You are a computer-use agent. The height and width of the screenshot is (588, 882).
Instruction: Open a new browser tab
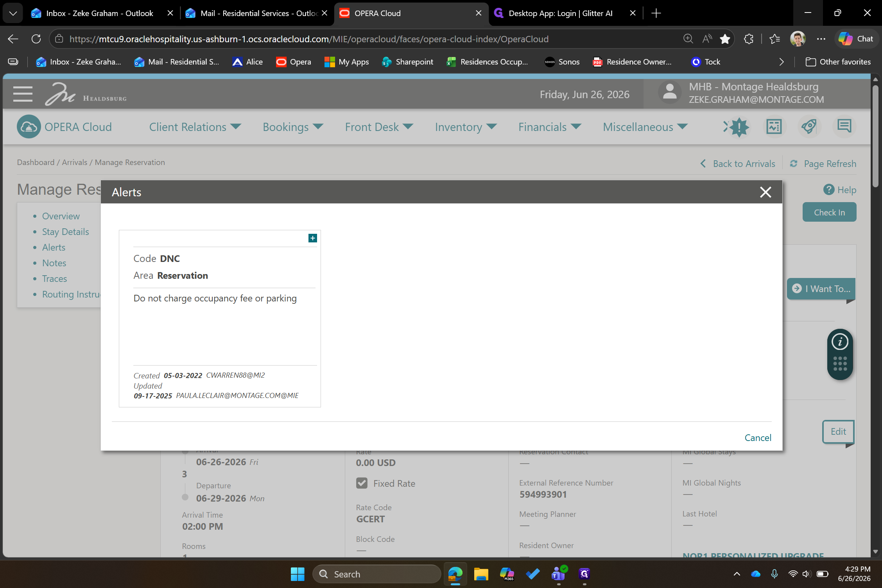tap(656, 13)
